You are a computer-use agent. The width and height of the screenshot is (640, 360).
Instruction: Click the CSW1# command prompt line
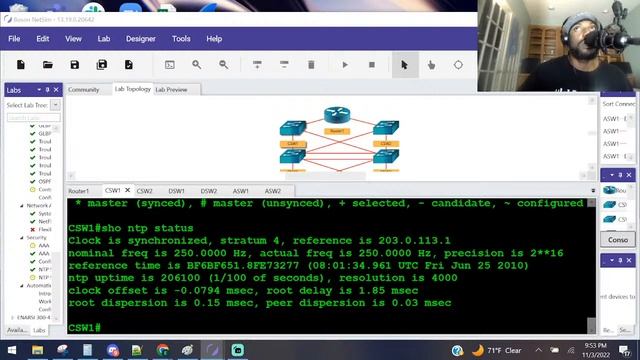coord(84,328)
